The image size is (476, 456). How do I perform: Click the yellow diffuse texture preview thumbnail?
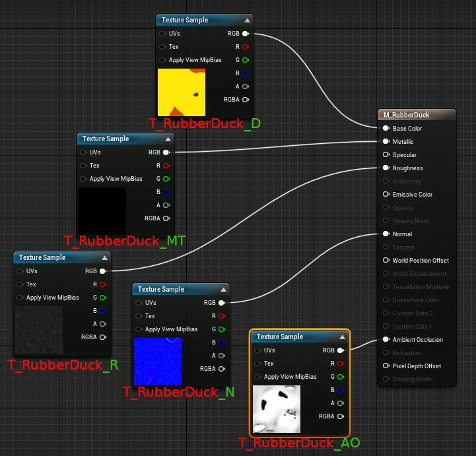pos(182,92)
